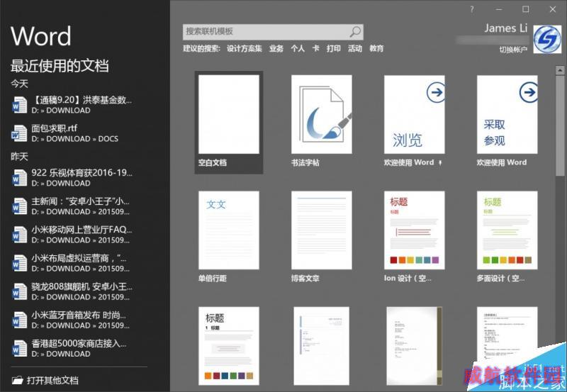Select the 书法字帖 calligraphy template
The width and height of the screenshot is (567, 392).
coord(322,122)
